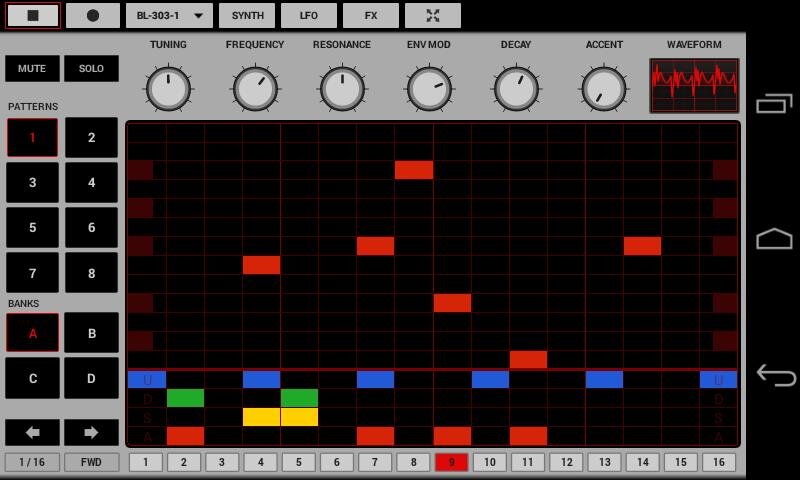
Task: Select bank B
Action: click(x=91, y=333)
